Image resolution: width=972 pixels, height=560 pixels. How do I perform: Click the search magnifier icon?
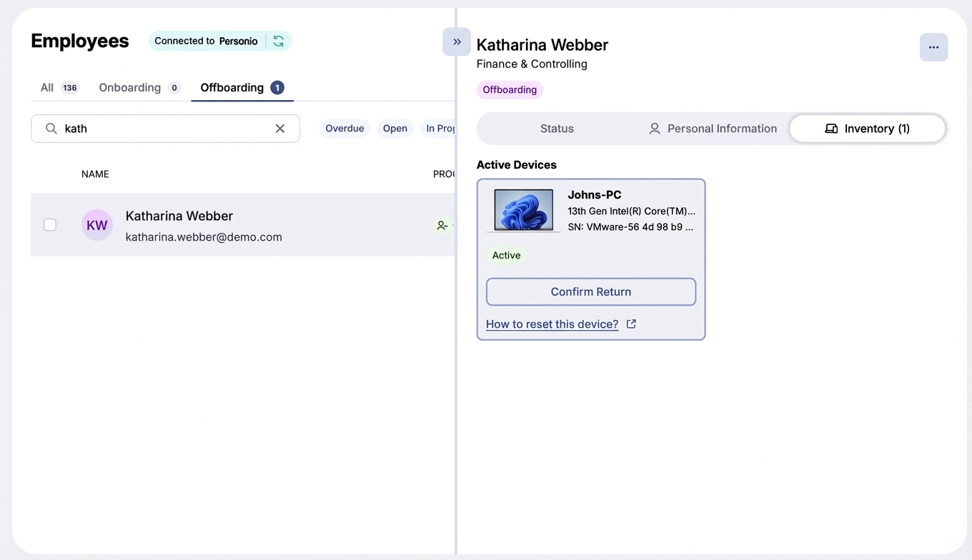(x=51, y=129)
